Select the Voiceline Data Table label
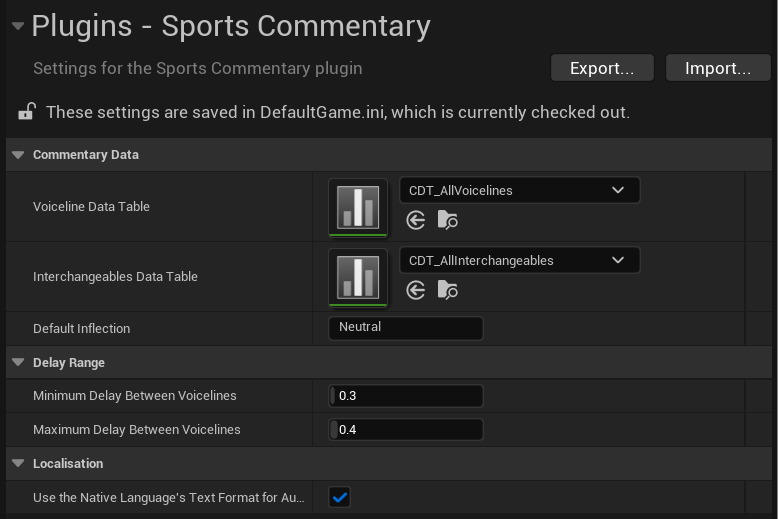The width and height of the screenshot is (778, 519). point(91,206)
